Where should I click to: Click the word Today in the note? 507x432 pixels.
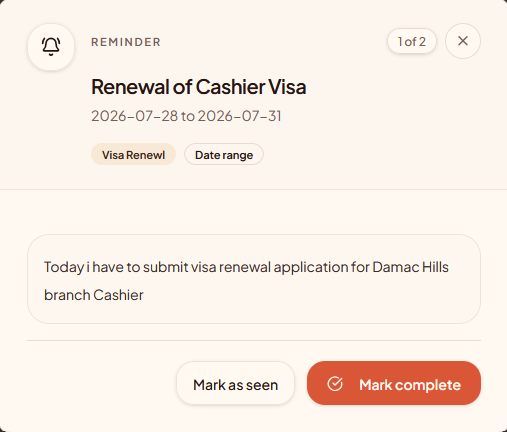[64, 268]
